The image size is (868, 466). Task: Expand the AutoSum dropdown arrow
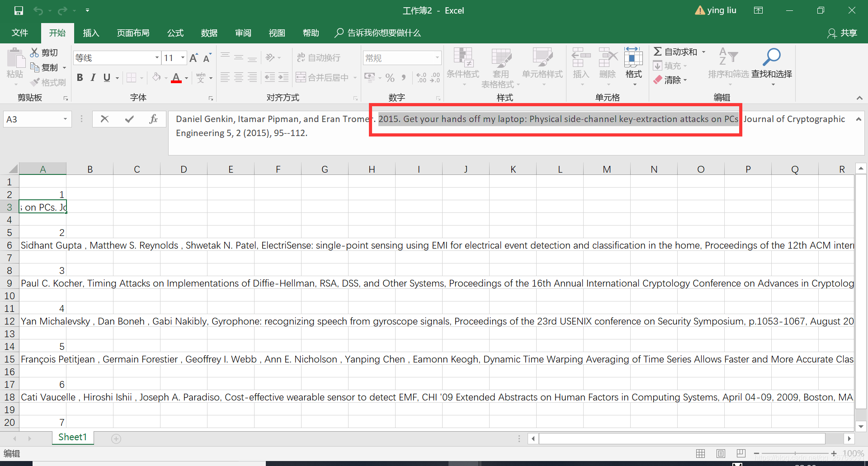tap(703, 52)
